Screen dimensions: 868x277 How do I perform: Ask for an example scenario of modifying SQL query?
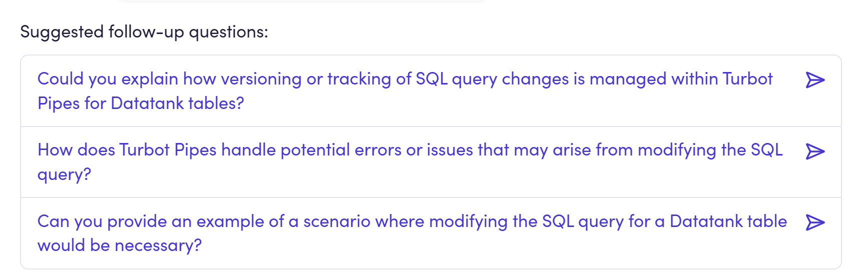click(x=431, y=233)
